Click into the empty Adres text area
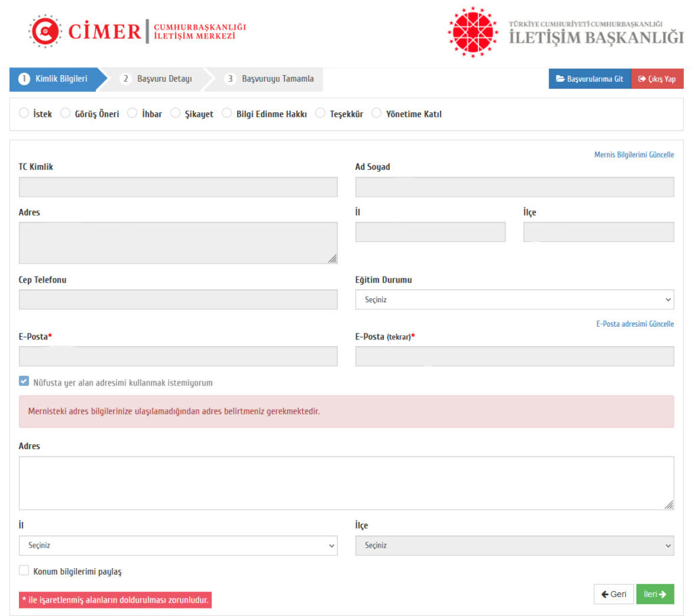The width and height of the screenshot is (692, 616). pos(346,483)
